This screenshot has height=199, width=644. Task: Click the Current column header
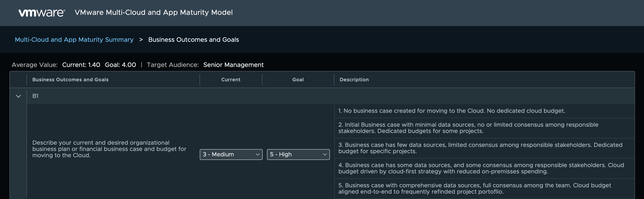(x=231, y=80)
